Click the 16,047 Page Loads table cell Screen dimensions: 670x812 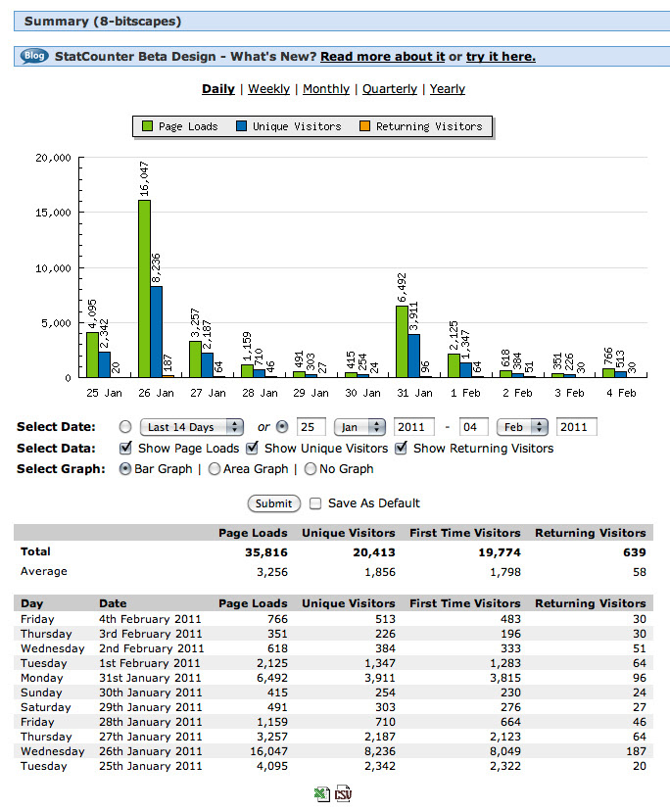point(268,751)
